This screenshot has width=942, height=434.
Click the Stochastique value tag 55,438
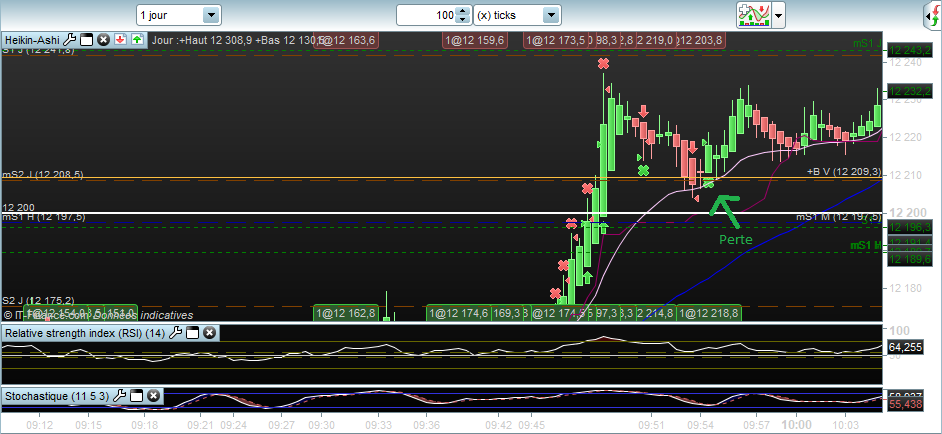click(906, 405)
